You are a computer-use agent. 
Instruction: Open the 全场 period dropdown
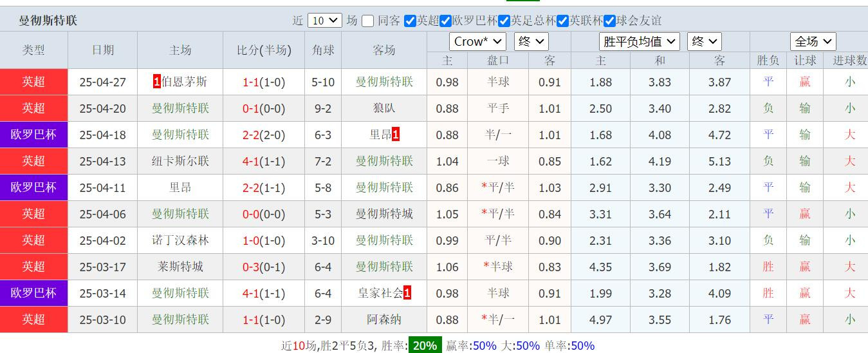pyautogui.click(x=813, y=41)
